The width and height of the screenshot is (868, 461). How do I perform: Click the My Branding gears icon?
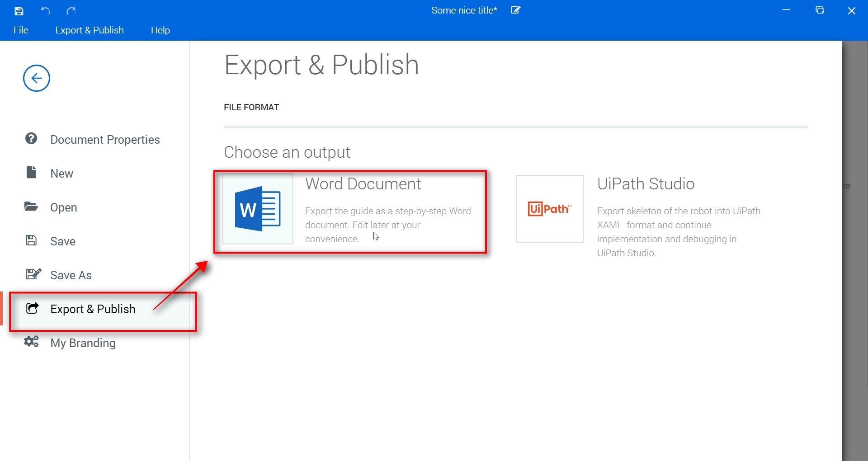point(32,342)
